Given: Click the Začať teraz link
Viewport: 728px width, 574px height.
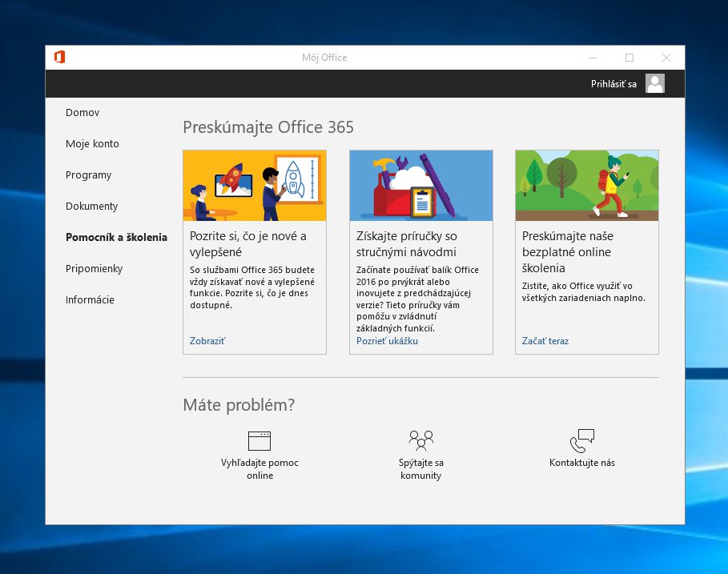Looking at the screenshot, I should tap(545, 340).
